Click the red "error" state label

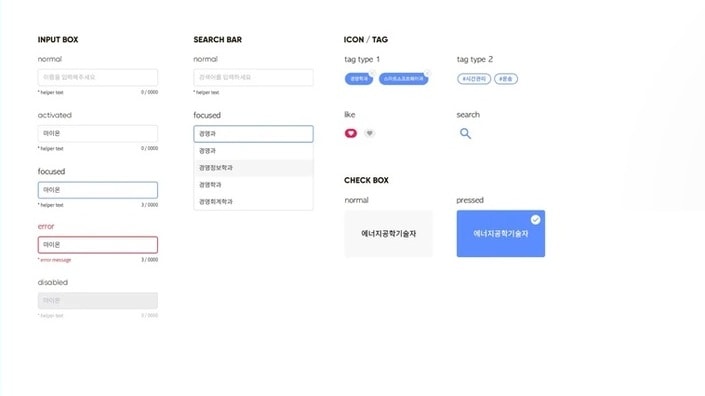46,226
